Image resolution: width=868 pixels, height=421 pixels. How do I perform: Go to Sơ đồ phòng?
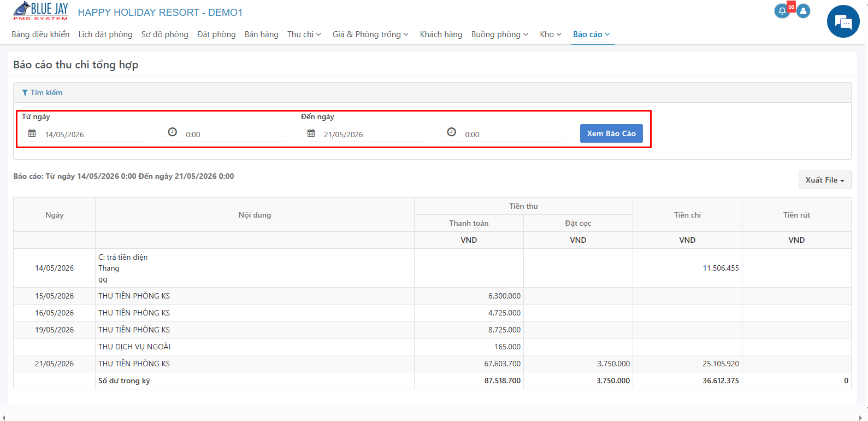(x=165, y=34)
